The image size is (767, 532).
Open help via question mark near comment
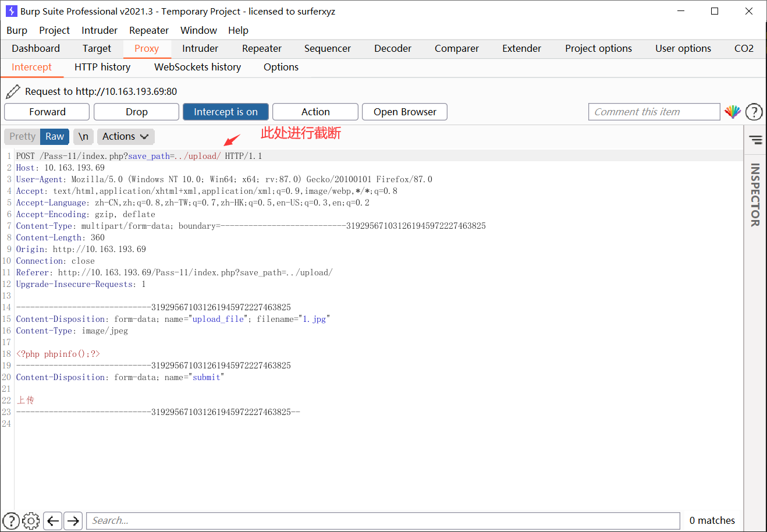click(x=754, y=112)
